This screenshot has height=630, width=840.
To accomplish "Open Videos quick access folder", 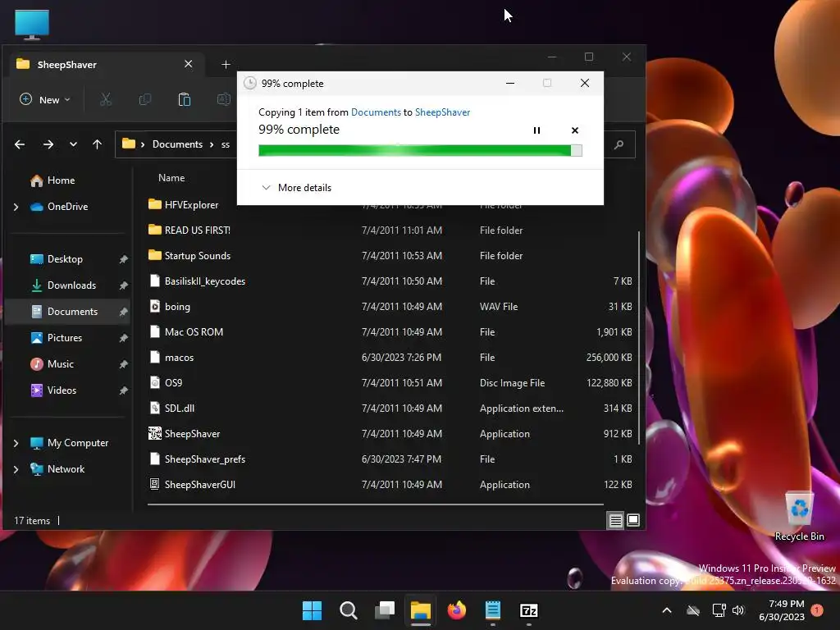I will (x=53, y=390).
